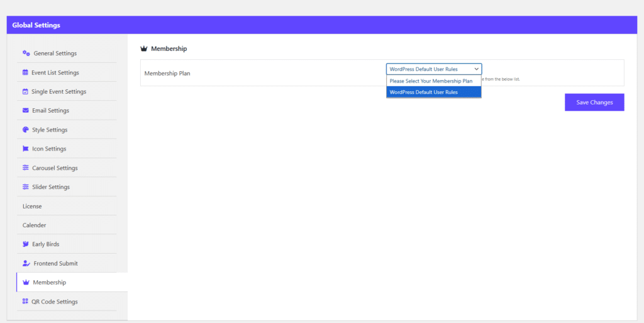Go to Early Birds tab
This screenshot has width=644, height=323.
click(x=67, y=244)
